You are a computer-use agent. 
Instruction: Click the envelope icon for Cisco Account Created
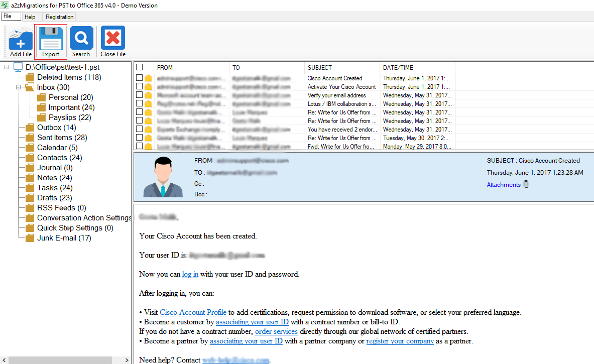coord(148,78)
